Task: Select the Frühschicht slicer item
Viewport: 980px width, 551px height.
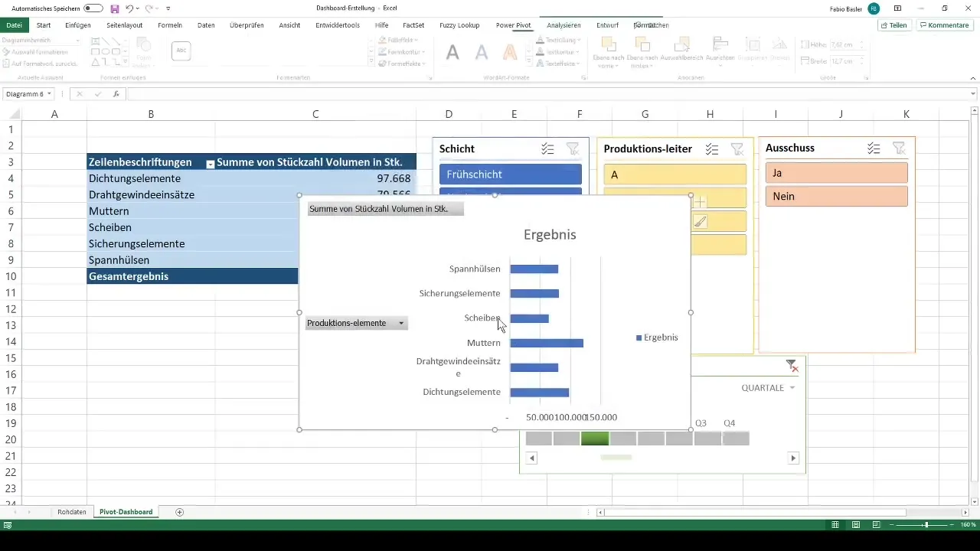Action: [511, 174]
